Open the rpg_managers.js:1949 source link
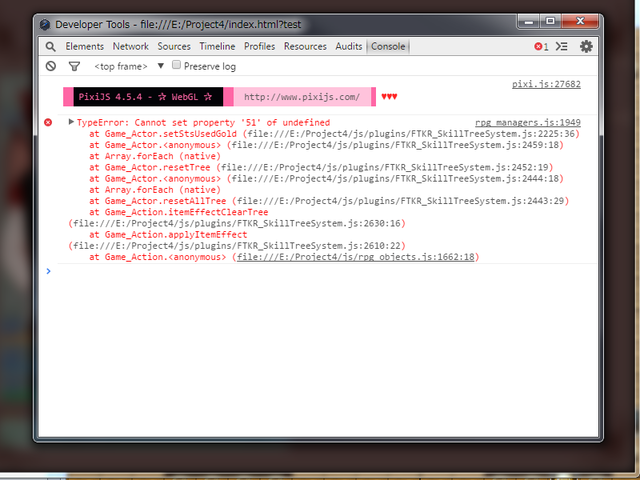 click(528, 122)
